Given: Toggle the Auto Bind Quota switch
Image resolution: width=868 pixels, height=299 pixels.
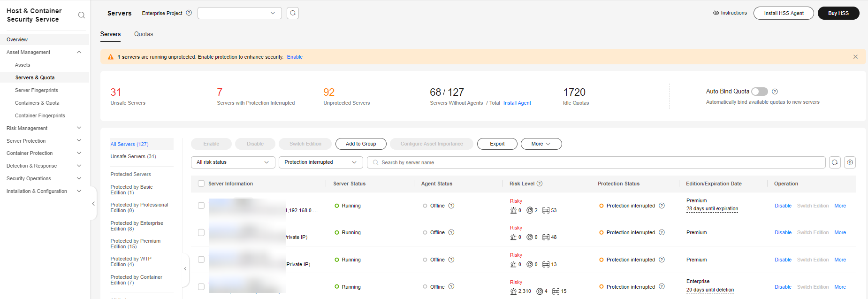Looking at the screenshot, I should click(759, 92).
